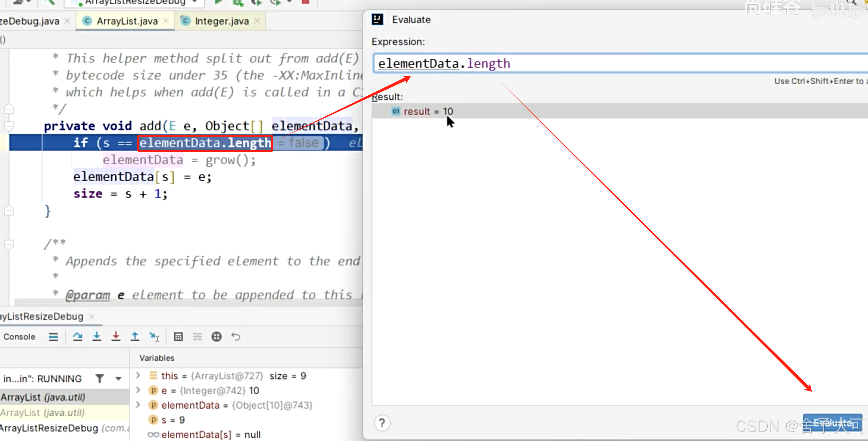Screen dimensions: 868x441
Task: Click the Step Out icon
Action: 135,336
